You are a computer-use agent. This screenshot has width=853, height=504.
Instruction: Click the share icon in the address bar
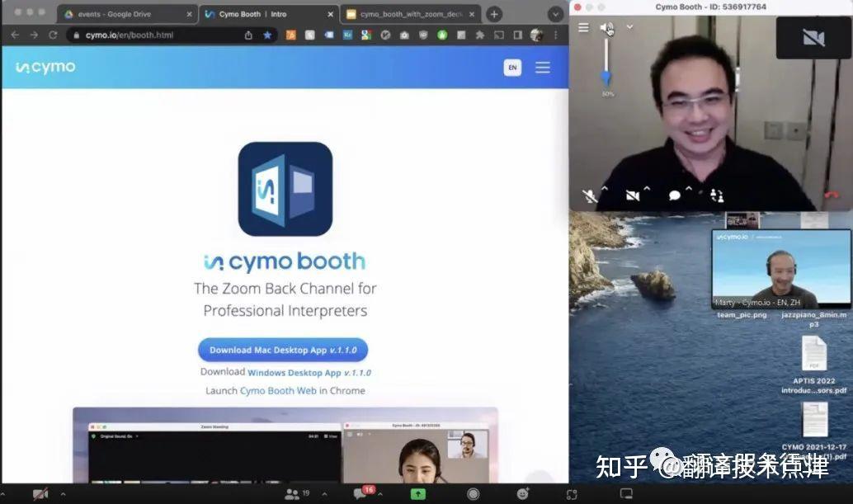(250, 35)
